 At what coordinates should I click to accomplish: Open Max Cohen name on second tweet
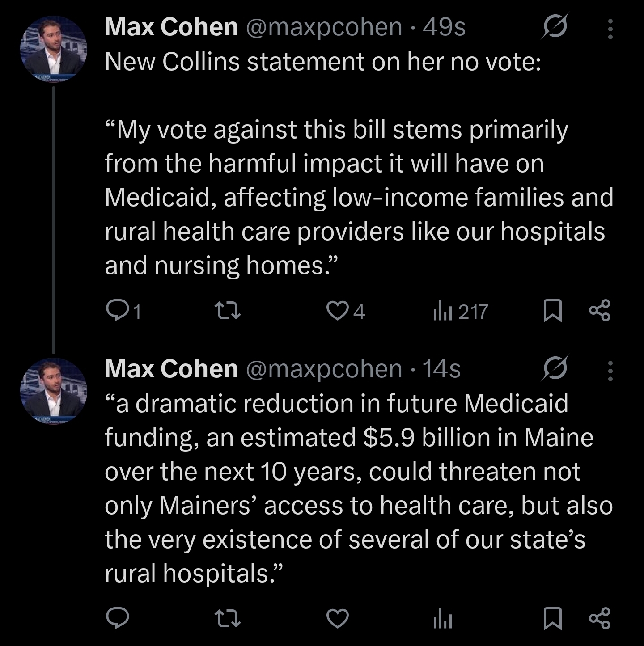click(171, 368)
